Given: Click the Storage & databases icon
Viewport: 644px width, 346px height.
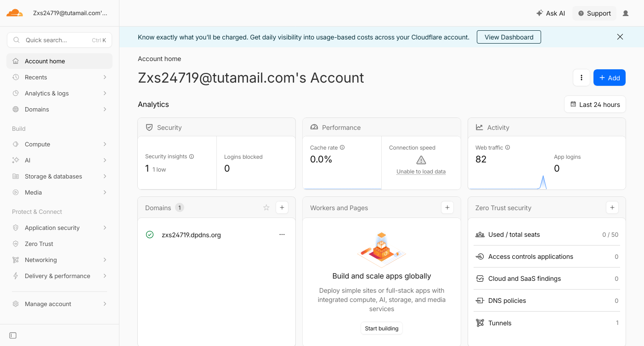Looking at the screenshot, I should click(16, 176).
